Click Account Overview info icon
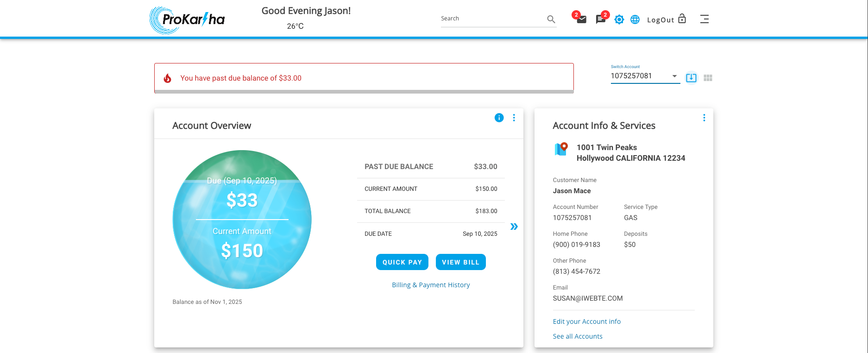Viewport: 868px width, 353px height. [x=499, y=118]
